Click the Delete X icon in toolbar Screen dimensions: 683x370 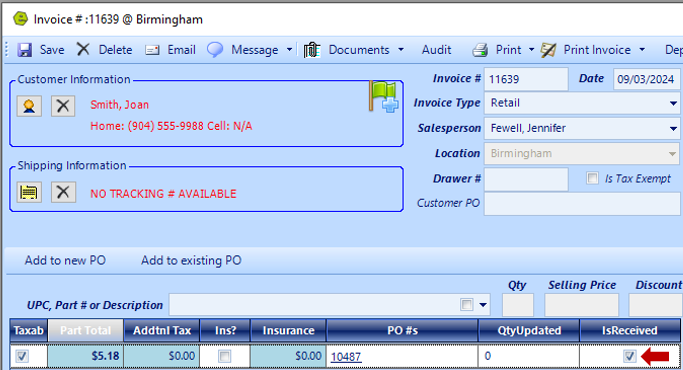pos(83,49)
